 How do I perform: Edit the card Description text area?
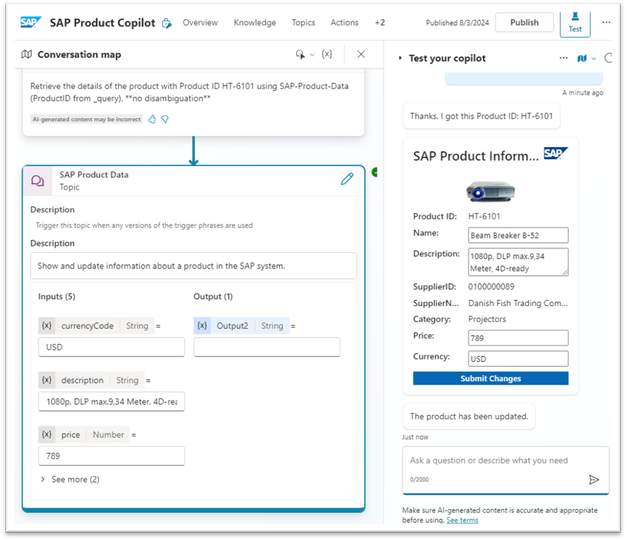[x=518, y=262]
